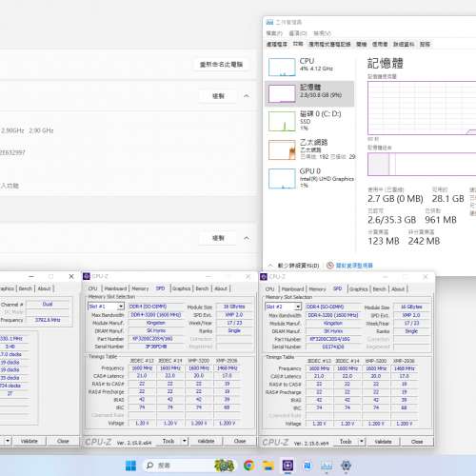Open Graphics tab in Slot #2 CPU-Z window
Viewport: 476px width, 476px height.
(x=359, y=289)
